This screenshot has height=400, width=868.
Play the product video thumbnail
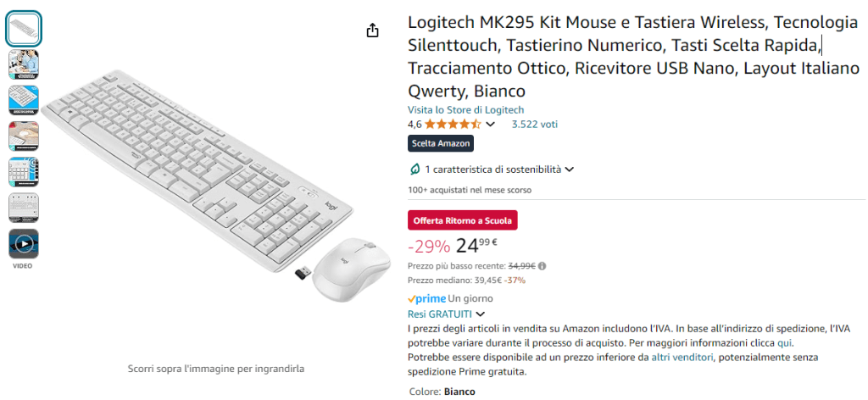point(24,244)
